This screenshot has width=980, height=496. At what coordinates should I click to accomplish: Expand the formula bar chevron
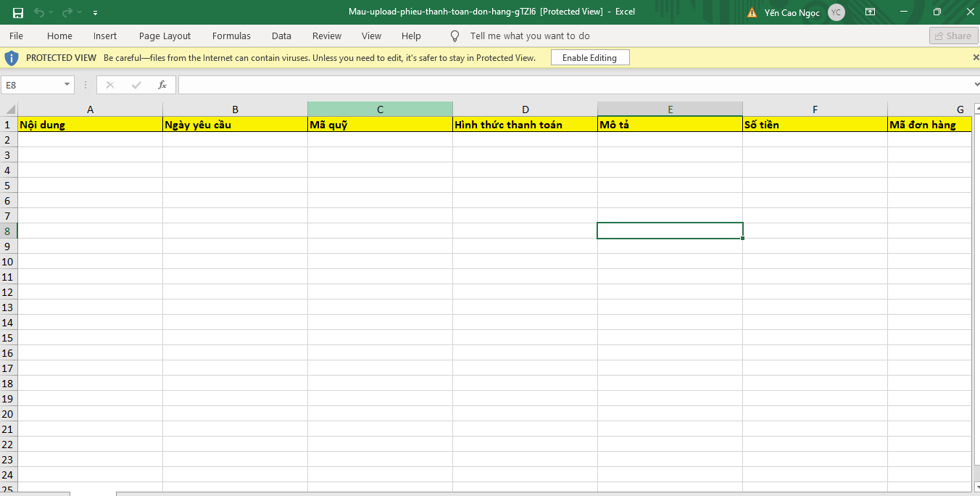coord(975,85)
